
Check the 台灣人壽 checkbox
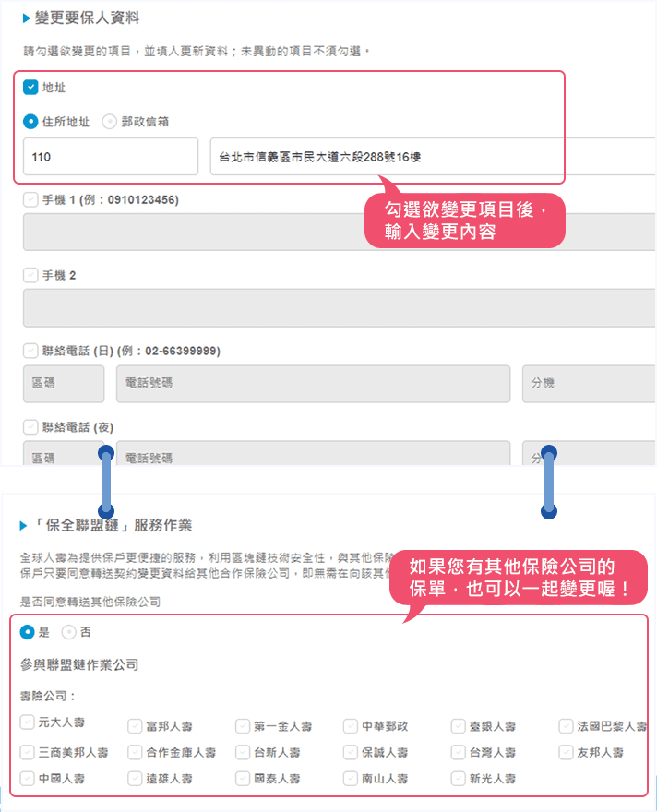click(x=459, y=752)
